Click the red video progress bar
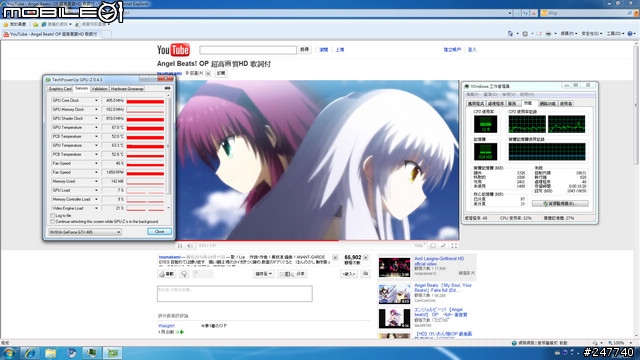 tap(257, 240)
